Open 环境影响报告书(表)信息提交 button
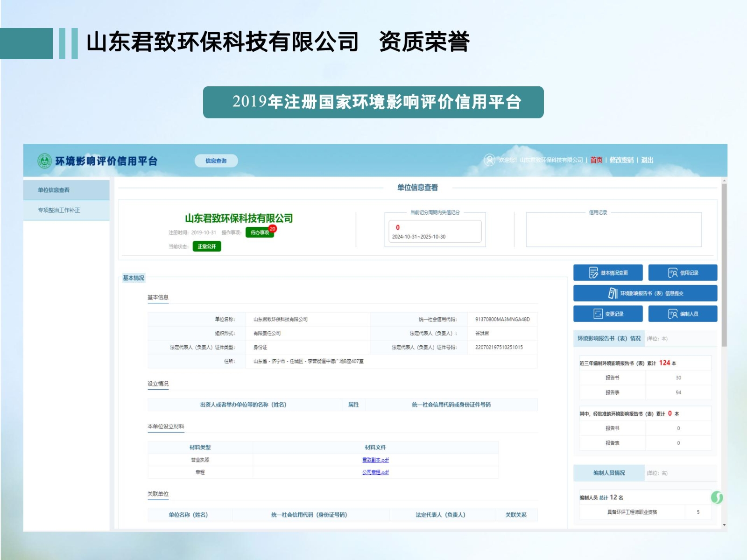Image resolution: width=747 pixels, height=560 pixels. click(645, 293)
